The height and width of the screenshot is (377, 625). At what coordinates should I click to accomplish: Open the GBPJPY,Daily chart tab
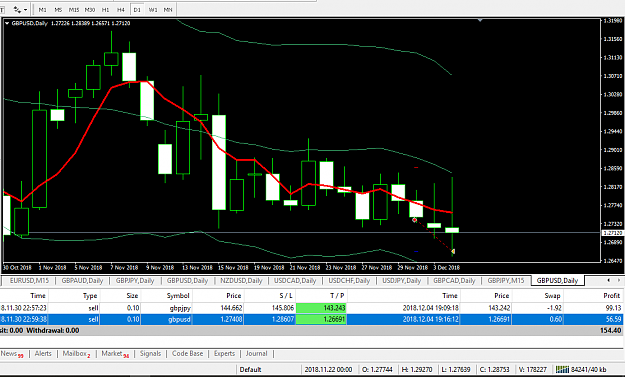[135, 281]
